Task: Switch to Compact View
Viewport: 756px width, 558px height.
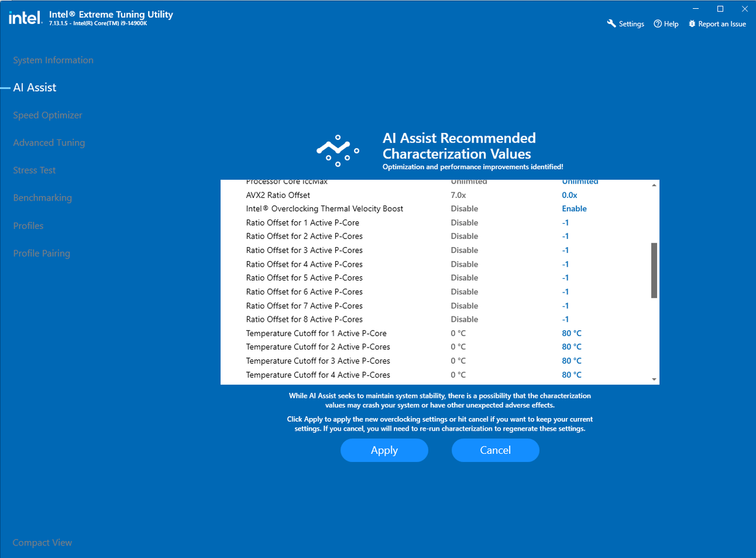Action: tap(42, 542)
